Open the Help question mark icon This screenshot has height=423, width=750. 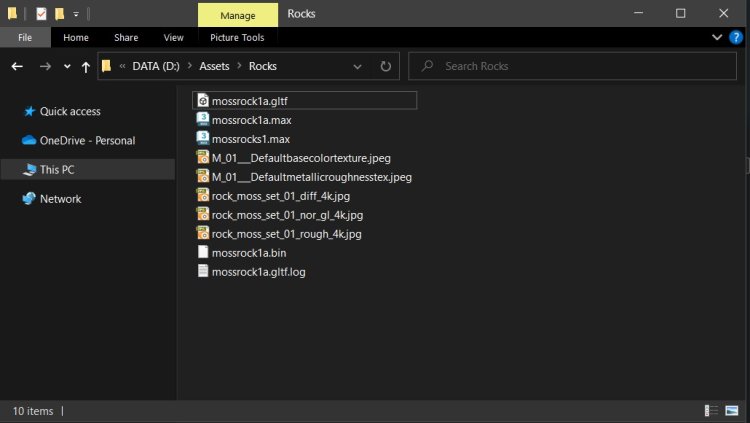[736, 37]
